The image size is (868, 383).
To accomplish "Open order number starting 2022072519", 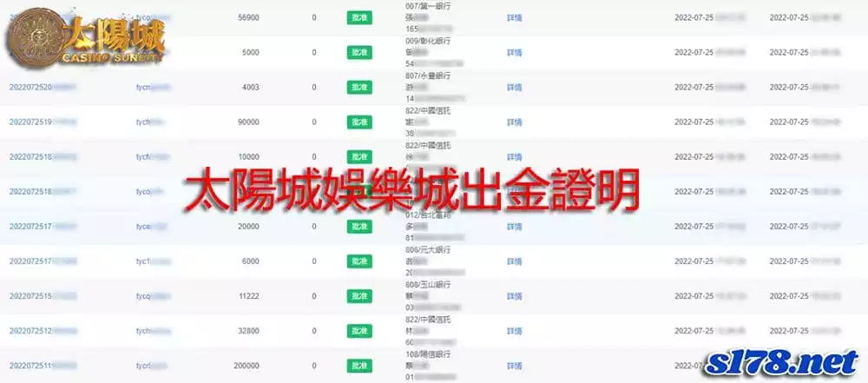I will click(43, 122).
